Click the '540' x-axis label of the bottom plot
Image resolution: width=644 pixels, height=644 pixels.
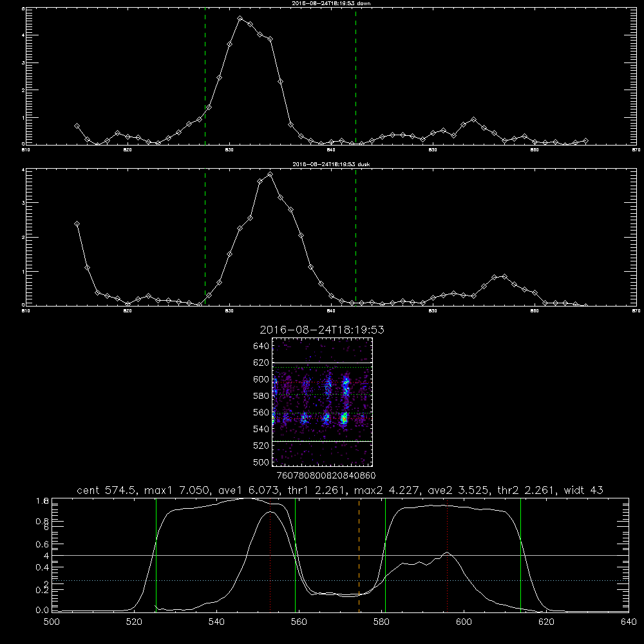coord(216,622)
